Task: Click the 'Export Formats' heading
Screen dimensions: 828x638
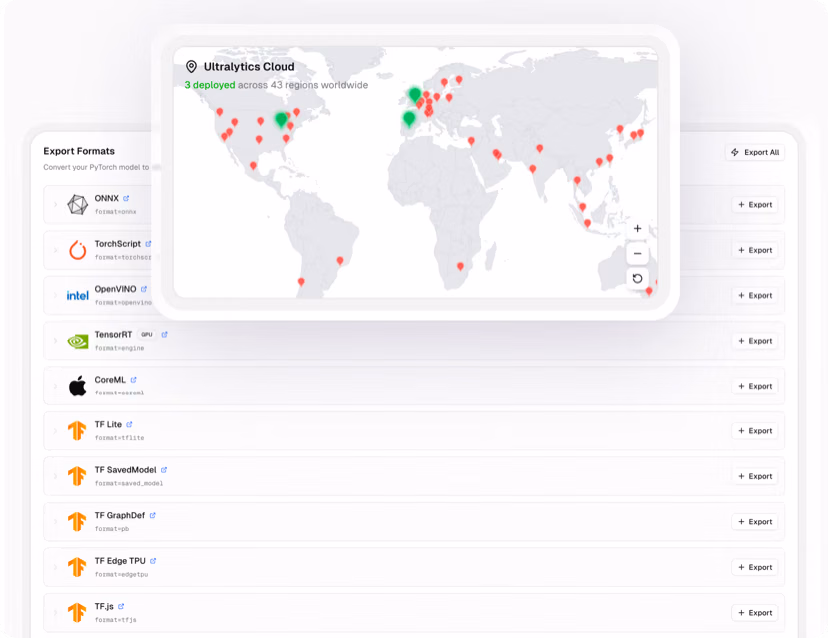Action: pos(79,151)
